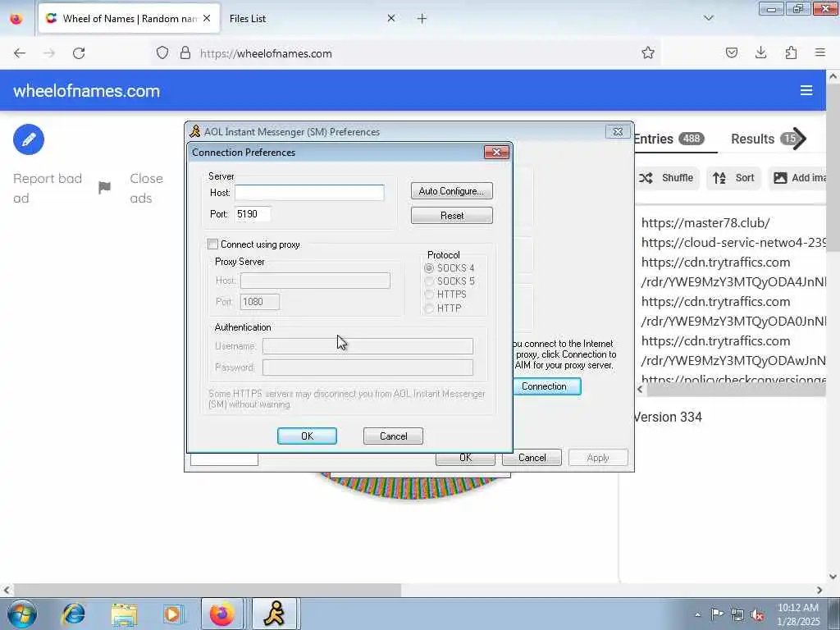The height and width of the screenshot is (630, 840).
Task: Open the Pocket save icon
Action: (x=731, y=52)
